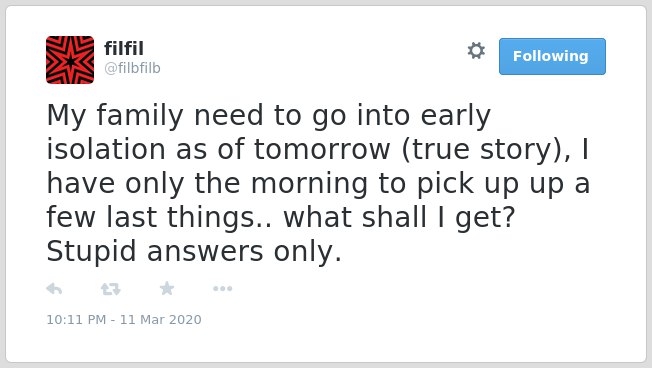Click 'have only the morning' text line

point(207,183)
